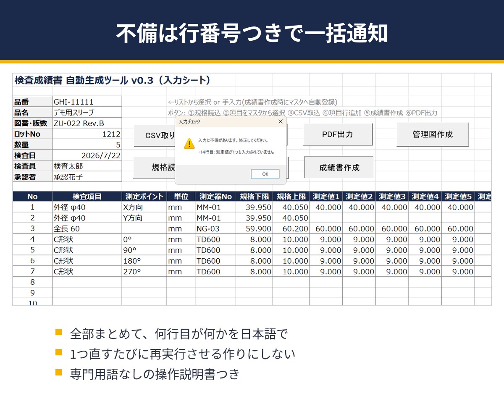The width and height of the screenshot is (504, 420).
Task: Click the 測定ポイント column header
Action: [x=144, y=197]
